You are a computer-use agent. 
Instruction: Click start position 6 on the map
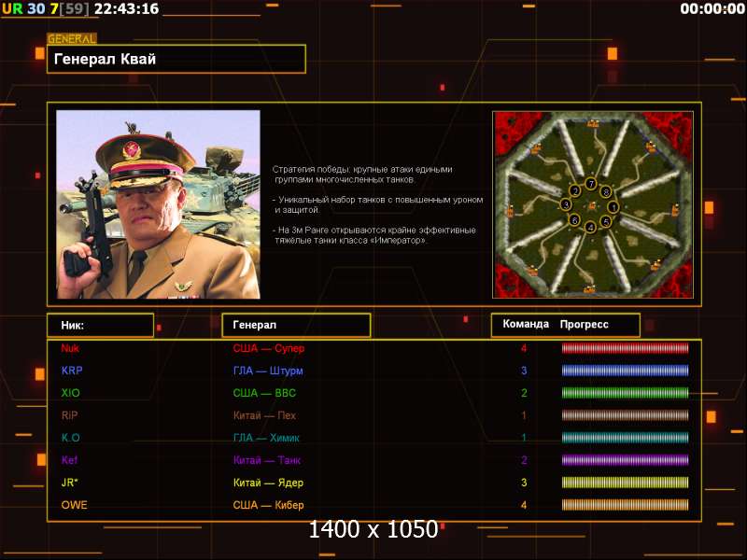tap(574, 220)
